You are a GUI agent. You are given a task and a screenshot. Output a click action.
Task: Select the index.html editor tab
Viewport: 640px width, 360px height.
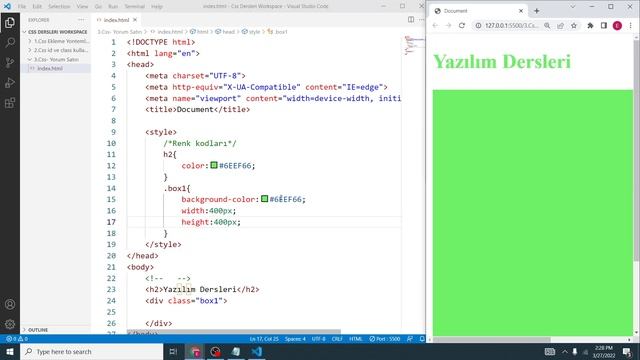coord(116,20)
